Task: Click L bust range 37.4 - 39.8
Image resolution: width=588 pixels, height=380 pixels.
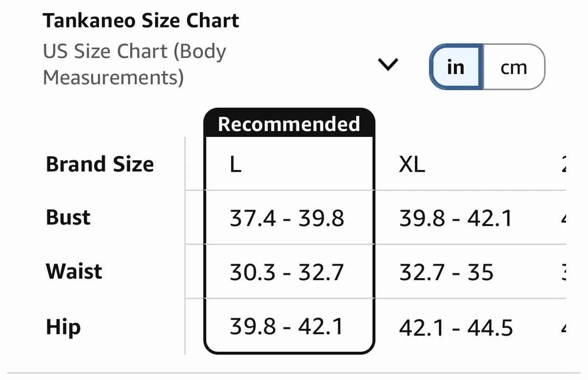Action: coord(287,218)
